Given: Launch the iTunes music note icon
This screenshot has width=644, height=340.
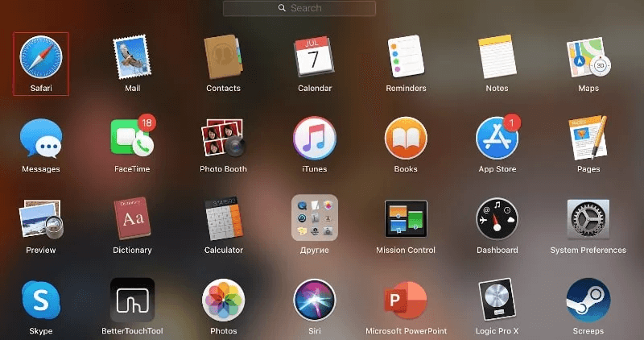Looking at the screenshot, I should click(314, 138).
